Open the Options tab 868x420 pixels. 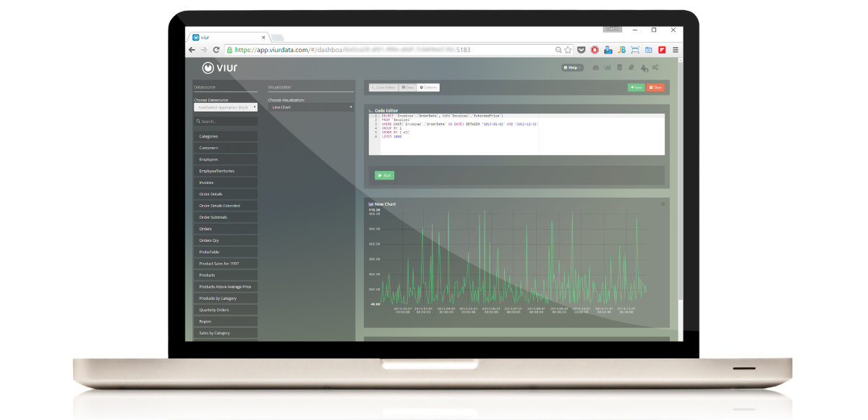pos(428,88)
